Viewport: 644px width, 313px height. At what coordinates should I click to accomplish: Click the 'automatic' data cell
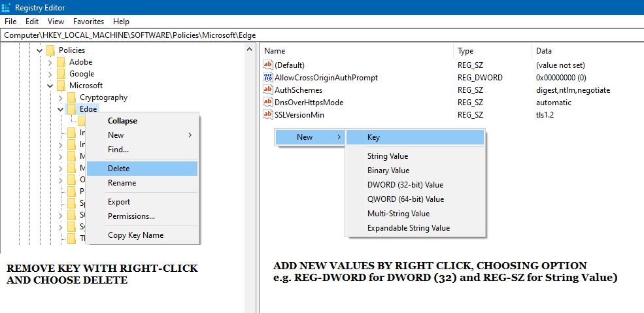(553, 103)
